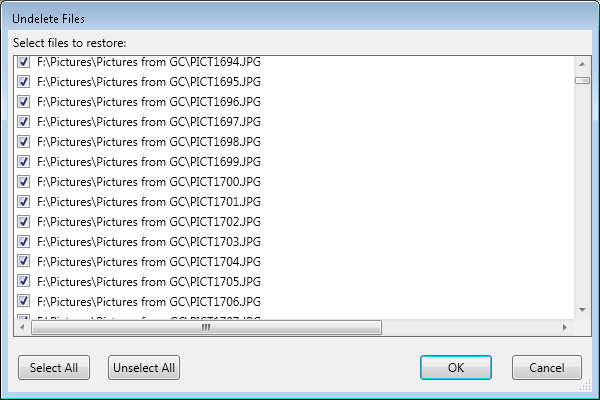
Task: Uncheck the PICT1700.JPG entry
Action: click(23, 181)
